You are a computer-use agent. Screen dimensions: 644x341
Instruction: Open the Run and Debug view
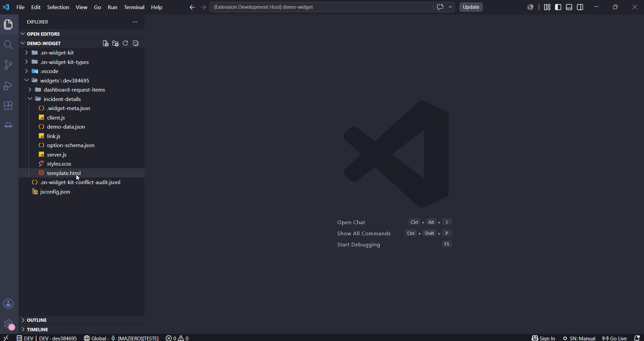[x=8, y=86]
